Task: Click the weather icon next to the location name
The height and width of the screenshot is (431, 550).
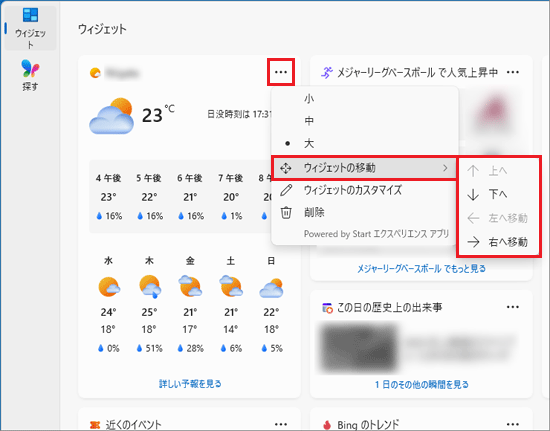Action: coord(95,73)
